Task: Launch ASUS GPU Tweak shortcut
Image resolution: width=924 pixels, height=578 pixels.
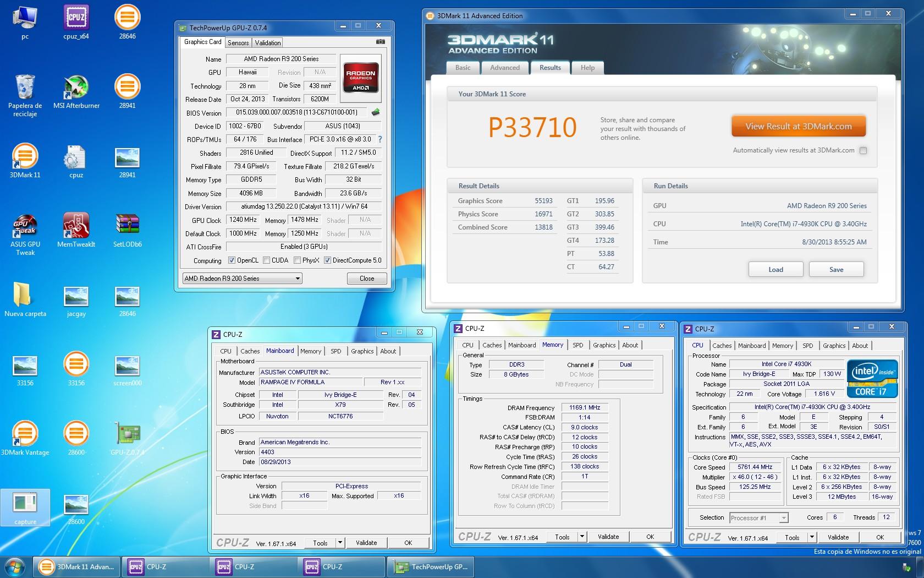Action: [x=25, y=234]
